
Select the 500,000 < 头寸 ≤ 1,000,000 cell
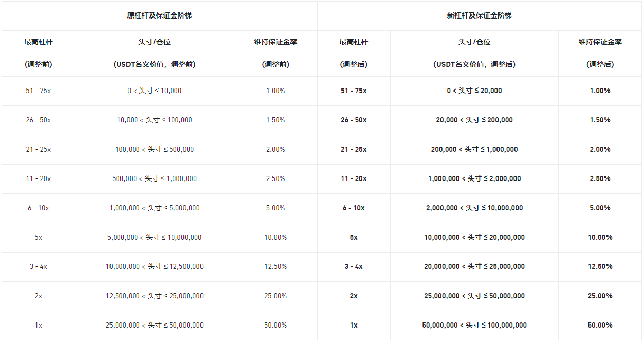[154, 178]
